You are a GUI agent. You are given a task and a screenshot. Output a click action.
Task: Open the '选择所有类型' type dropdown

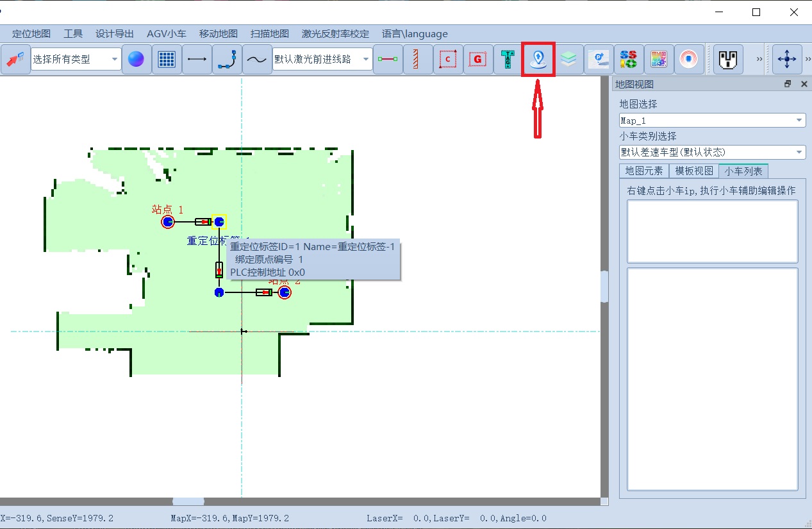(x=76, y=60)
